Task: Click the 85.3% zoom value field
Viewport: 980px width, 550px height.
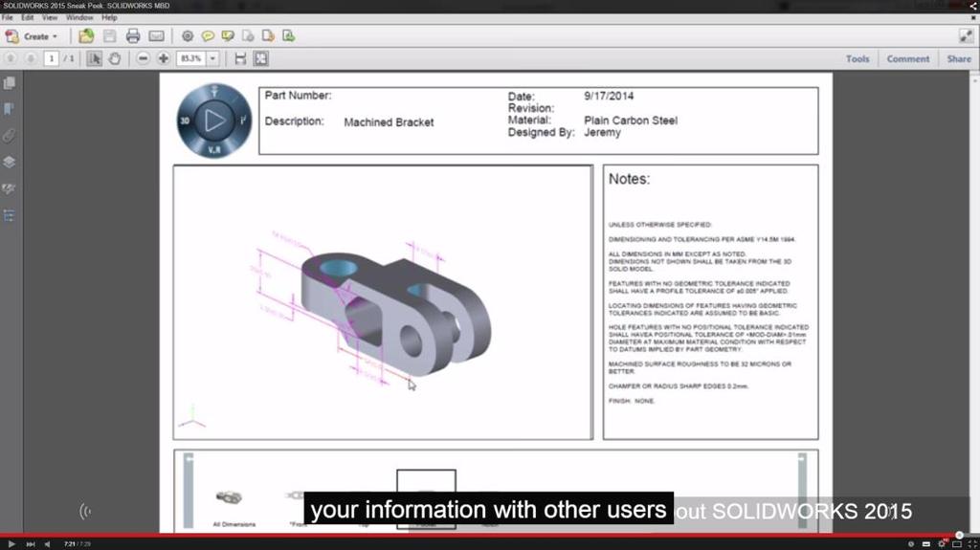Action: (x=191, y=58)
